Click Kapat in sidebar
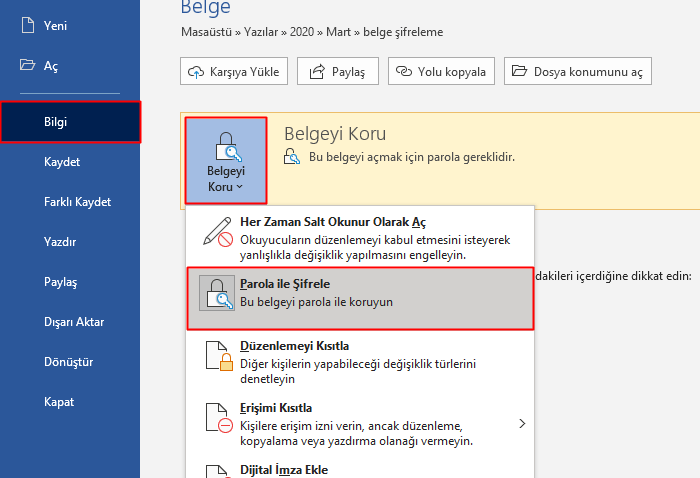 click(58, 402)
